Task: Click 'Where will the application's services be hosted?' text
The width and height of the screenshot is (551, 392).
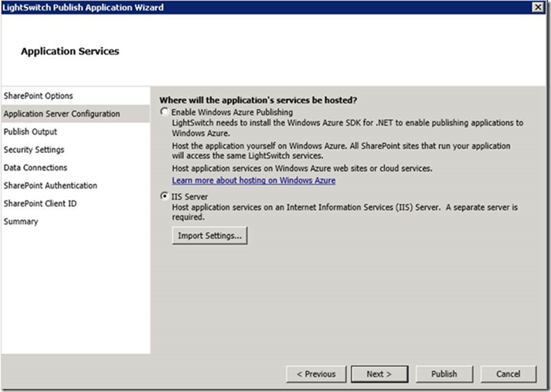Action: point(258,101)
